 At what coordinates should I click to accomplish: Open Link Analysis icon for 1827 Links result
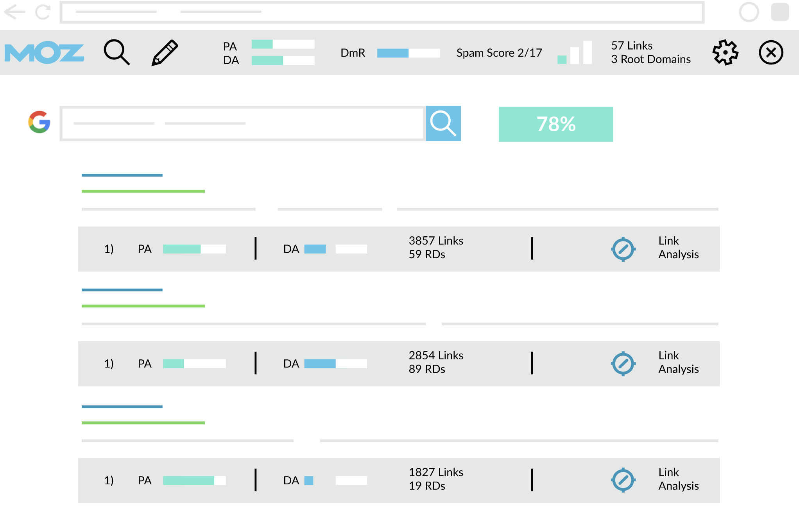(x=623, y=480)
